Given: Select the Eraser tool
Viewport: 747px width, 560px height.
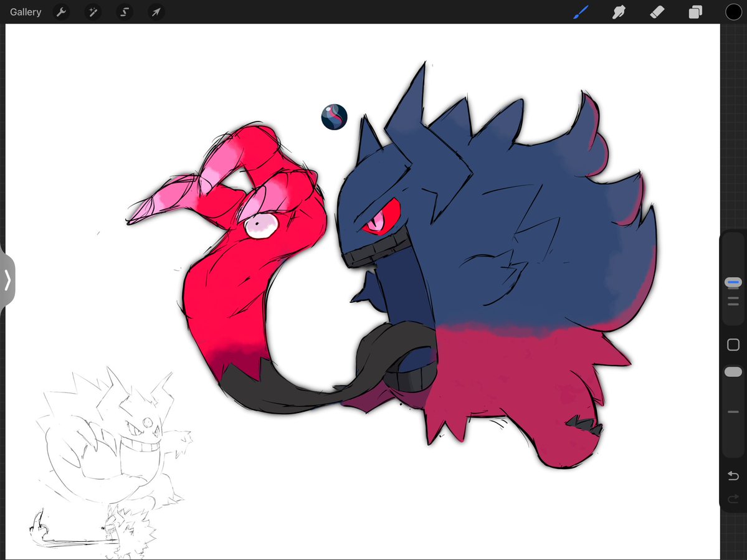Looking at the screenshot, I should pos(657,12).
